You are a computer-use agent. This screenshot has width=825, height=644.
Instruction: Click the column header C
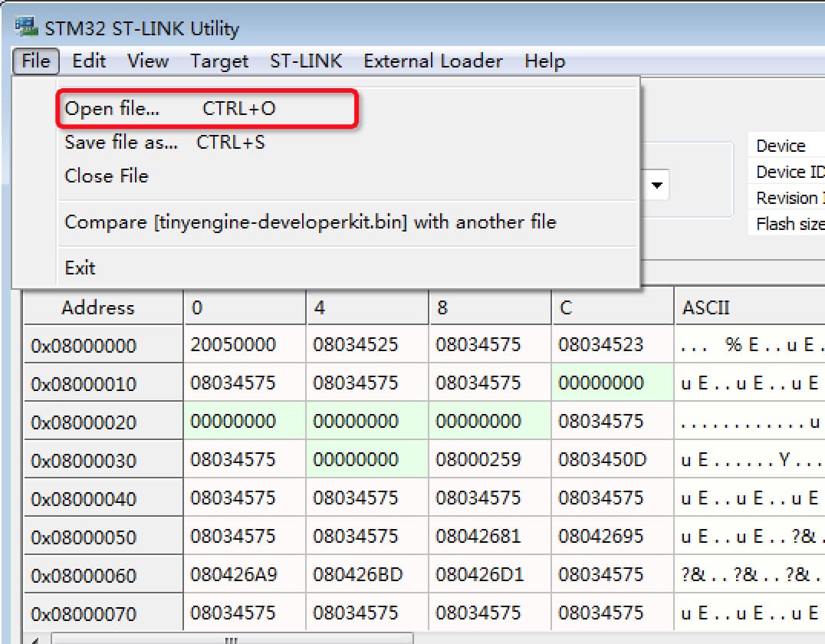(613, 307)
